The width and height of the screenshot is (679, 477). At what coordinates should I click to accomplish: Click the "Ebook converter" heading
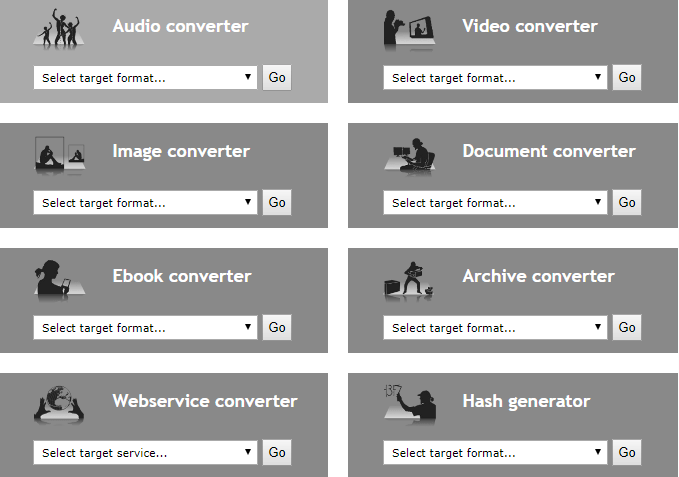[x=182, y=276]
